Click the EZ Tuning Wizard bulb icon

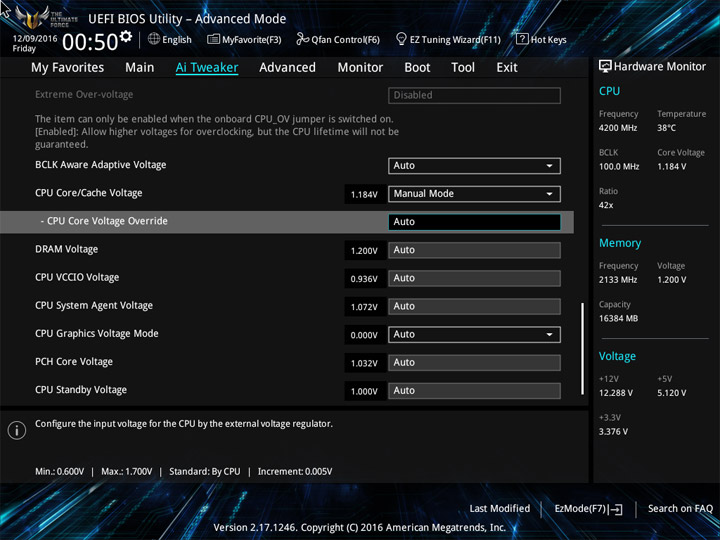pos(401,39)
